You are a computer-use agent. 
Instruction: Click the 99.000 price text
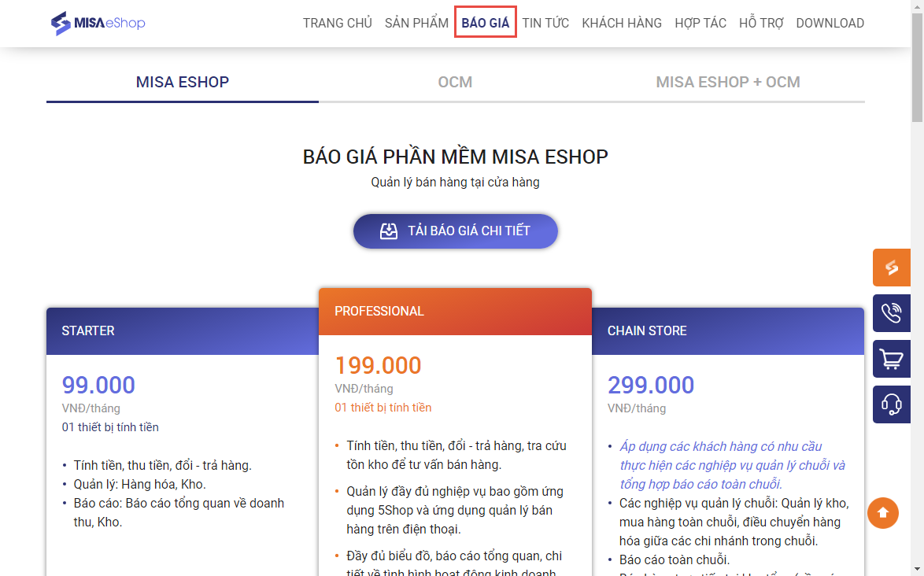pos(98,385)
